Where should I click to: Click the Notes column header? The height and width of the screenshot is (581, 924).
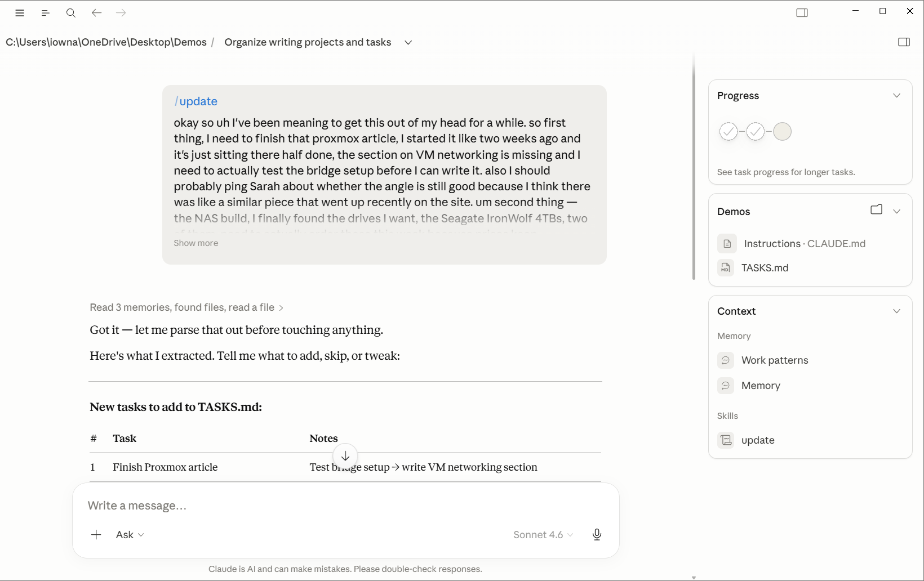(x=323, y=439)
